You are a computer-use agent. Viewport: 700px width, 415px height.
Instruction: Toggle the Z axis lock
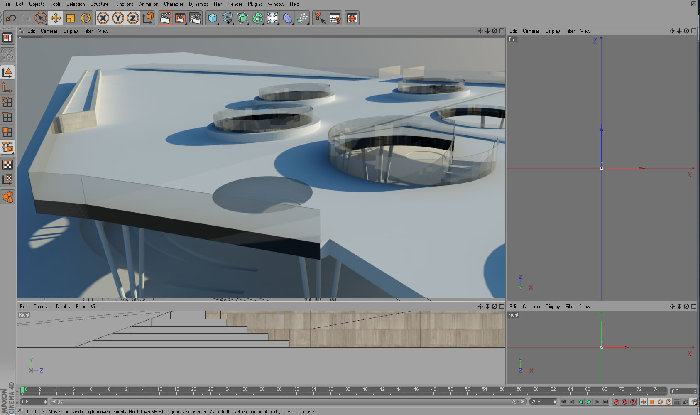click(133, 18)
